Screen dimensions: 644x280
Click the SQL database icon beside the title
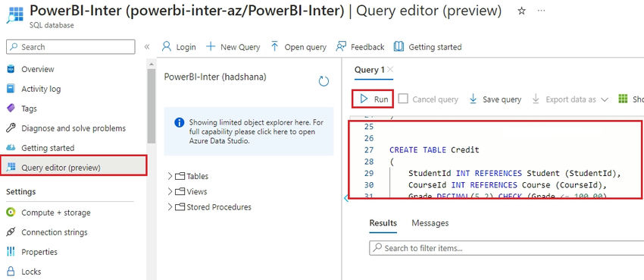tap(15, 14)
